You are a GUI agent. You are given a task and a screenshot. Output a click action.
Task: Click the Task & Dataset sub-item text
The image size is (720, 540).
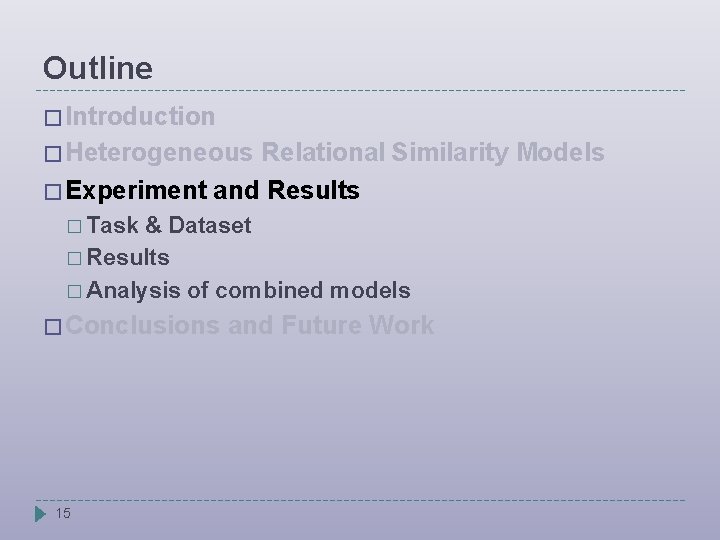click(x=169, y=225)
